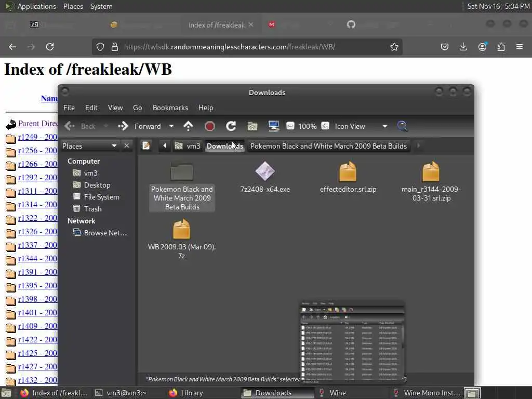Open Firefox account icon
The width and height of the screenshot is (532, 399).
[482, 47]
